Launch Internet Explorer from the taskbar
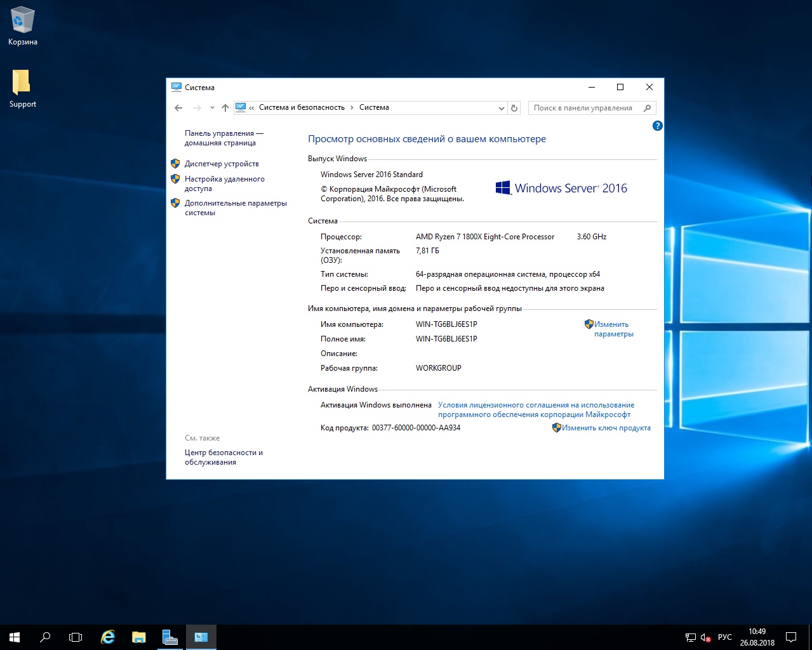 108,637
